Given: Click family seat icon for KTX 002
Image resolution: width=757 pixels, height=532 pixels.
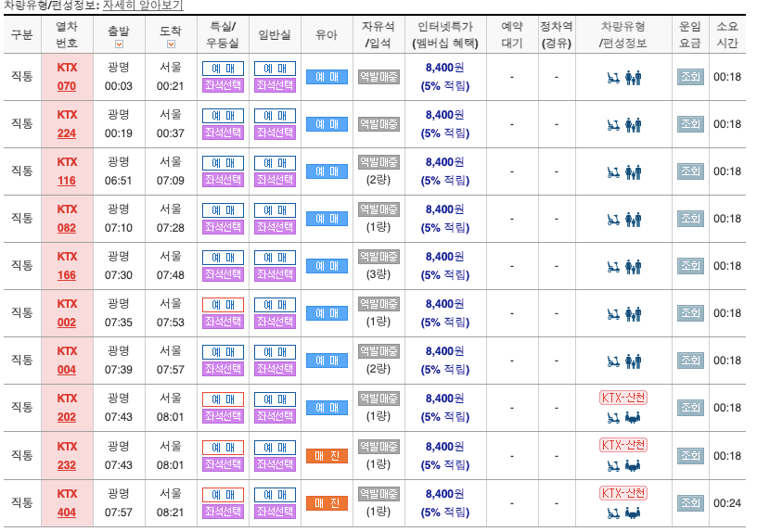Looking at the screenshot, I should click(x=634, y=314).
